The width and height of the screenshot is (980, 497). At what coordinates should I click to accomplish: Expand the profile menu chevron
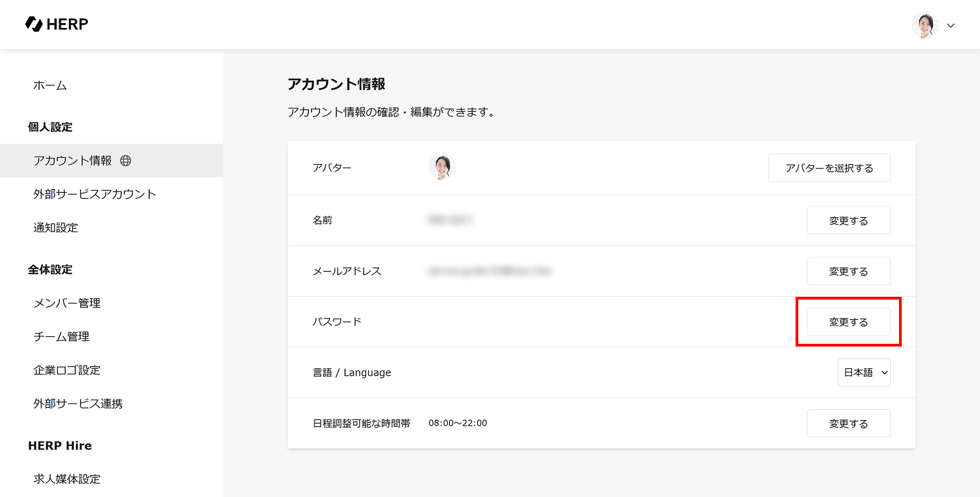(951, 26)
